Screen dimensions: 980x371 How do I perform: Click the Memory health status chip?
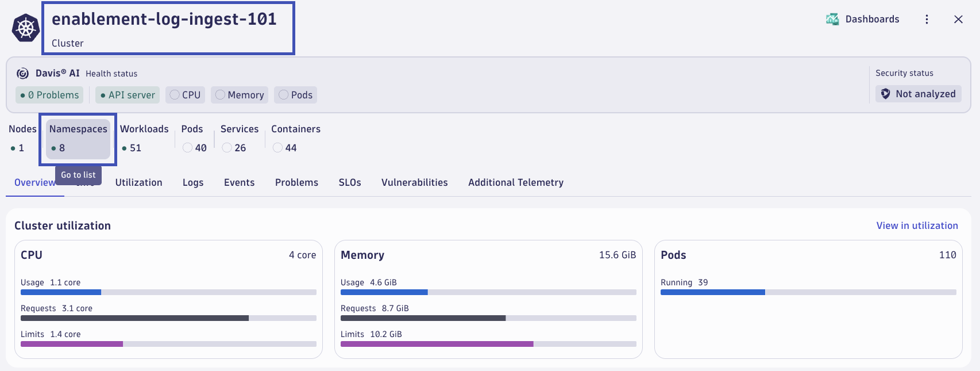tap(240, 95)
